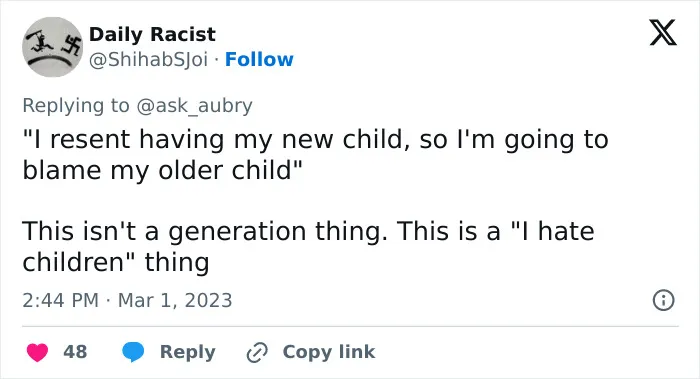Viewport: 700px width, 379px height.
Task: Open the Daily Racist profile avatar
Action: (x=53, y=47)
